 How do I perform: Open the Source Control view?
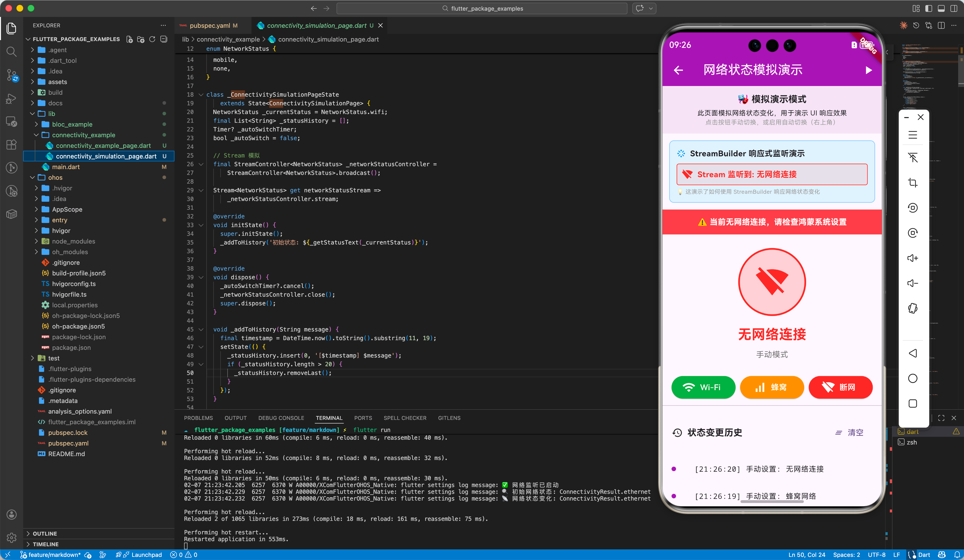click(x=12, y=75)
